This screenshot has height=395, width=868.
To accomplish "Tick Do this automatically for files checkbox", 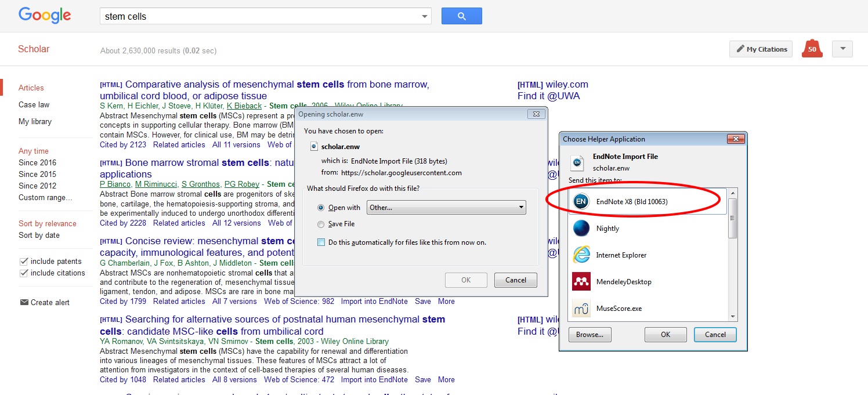I will [321, 242].
